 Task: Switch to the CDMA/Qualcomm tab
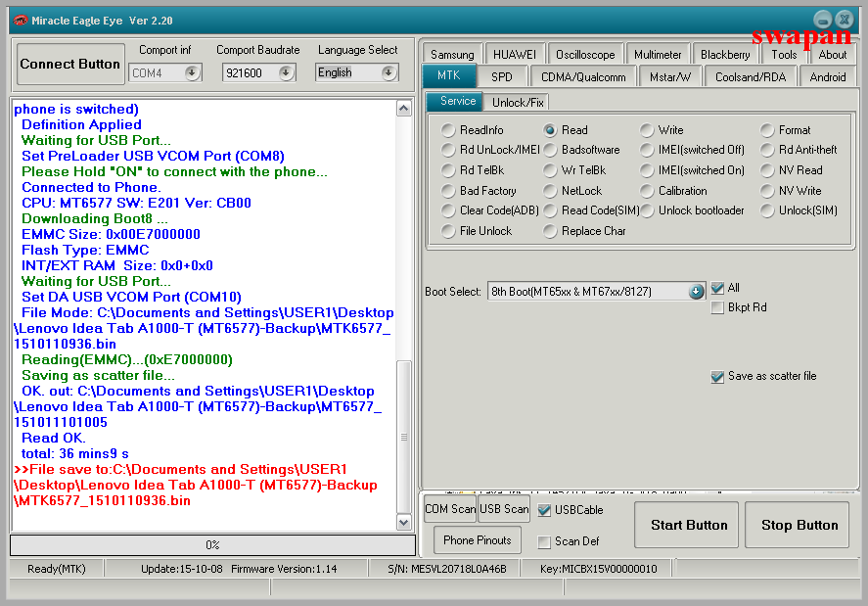tap(583, 77)
